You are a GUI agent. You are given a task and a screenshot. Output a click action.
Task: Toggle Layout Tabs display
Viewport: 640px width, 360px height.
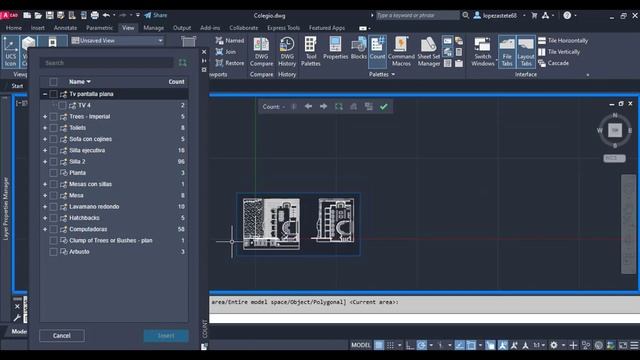click(x=526, y=52)
